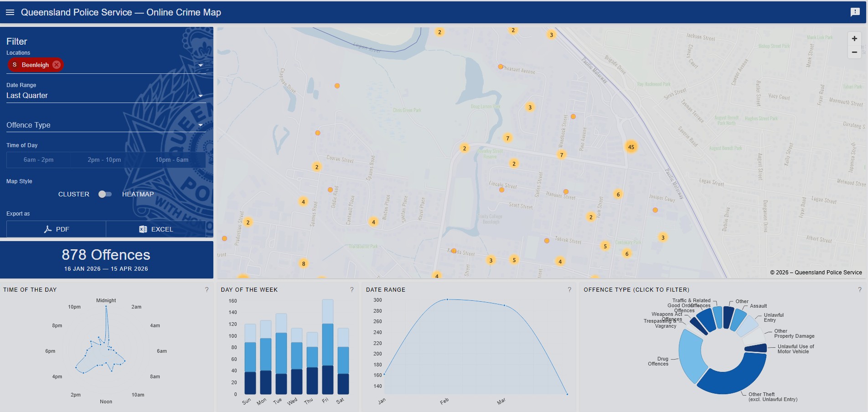Click the Queensland Police Service copyright text
This screenshot has width=868, height=412.
tap(816, 273)
